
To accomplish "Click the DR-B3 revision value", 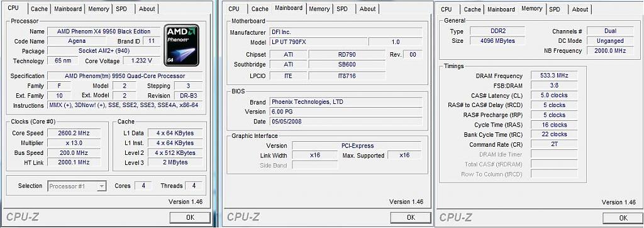I will (x=188, y=96).
